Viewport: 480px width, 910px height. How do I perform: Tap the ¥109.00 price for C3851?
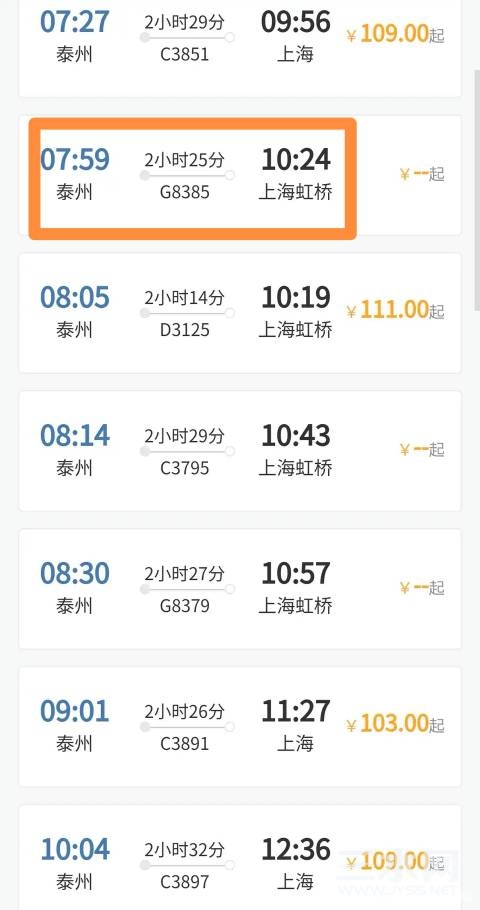coord(395,34)
